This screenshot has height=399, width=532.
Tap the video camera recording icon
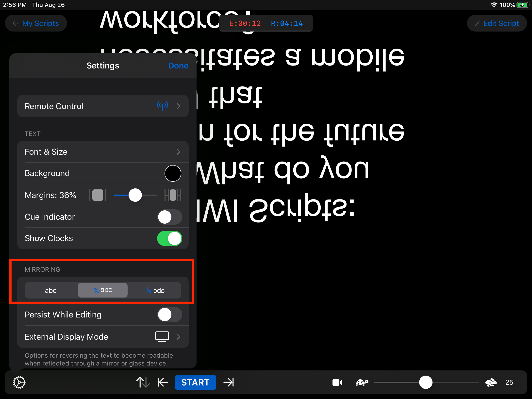[x=337, y=382]
